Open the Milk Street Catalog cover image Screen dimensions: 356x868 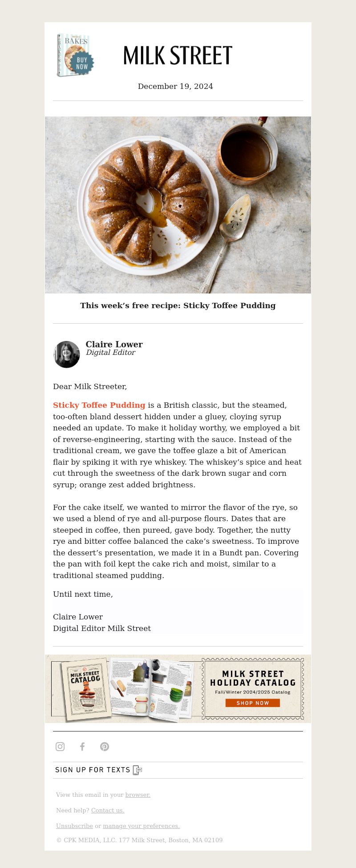point(85,688)
